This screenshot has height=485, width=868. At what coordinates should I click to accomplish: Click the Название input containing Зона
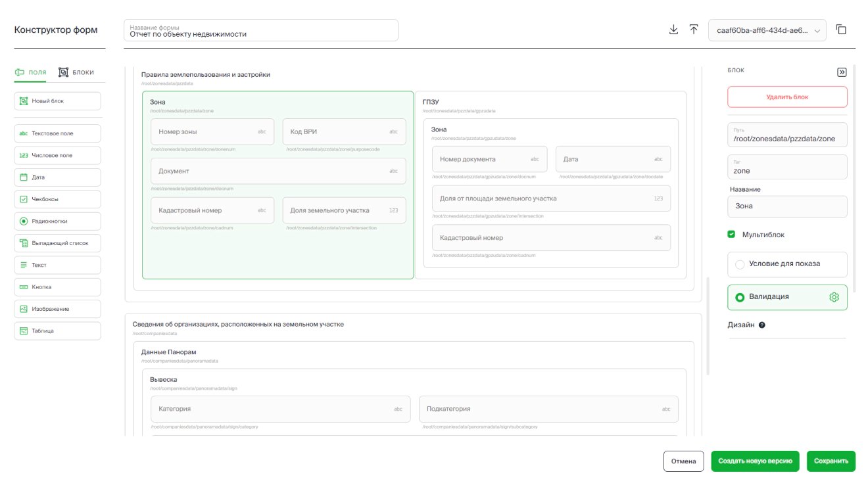(x=787, y=206)
